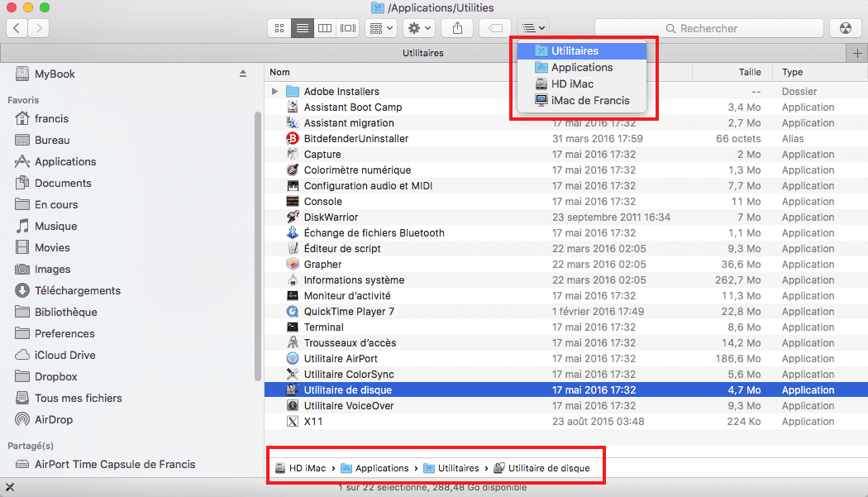
Task: Eject the MyBook drive
Action: pyautogui.click(x=243, y=74)
